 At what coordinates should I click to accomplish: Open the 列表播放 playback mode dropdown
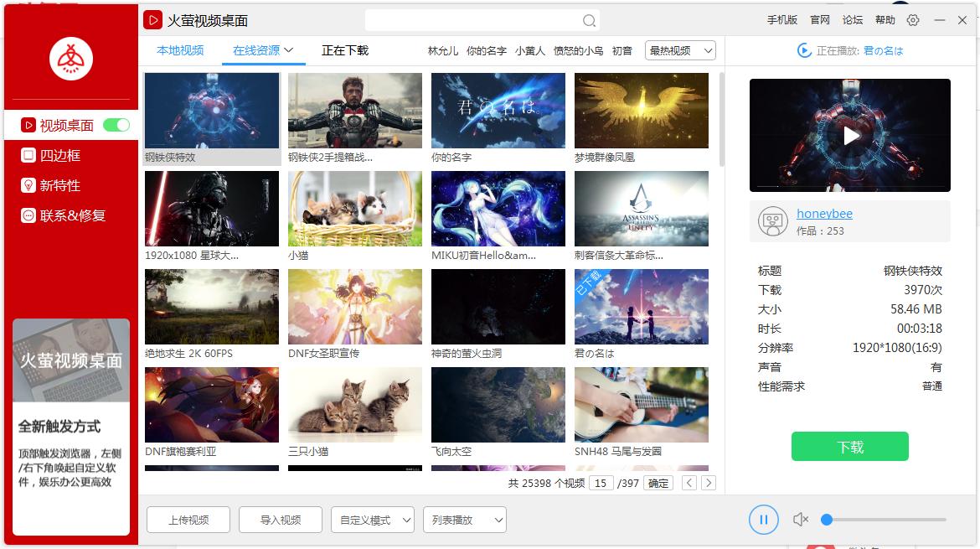(464, 519)
